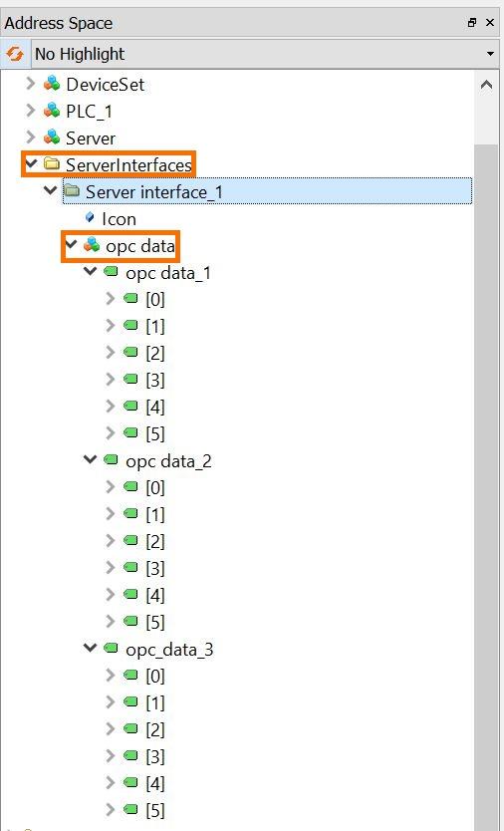Open the No Highlight dropdown

tap(264, 54)
